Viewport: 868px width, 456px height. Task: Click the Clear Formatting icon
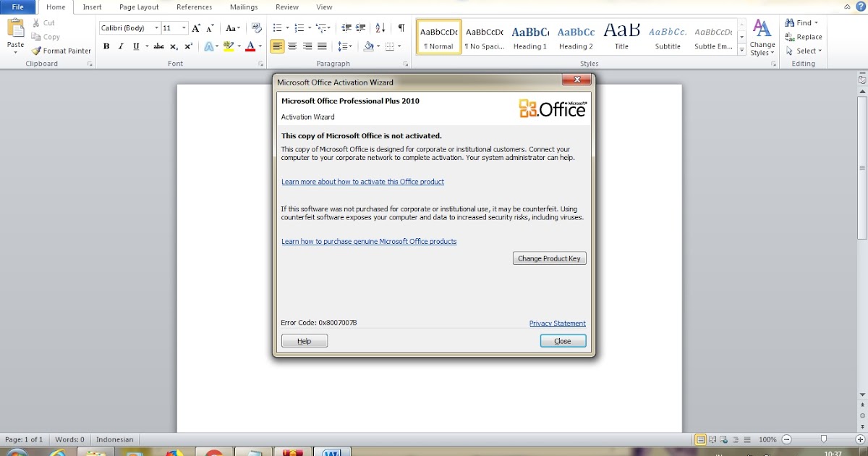pos(257,28)
